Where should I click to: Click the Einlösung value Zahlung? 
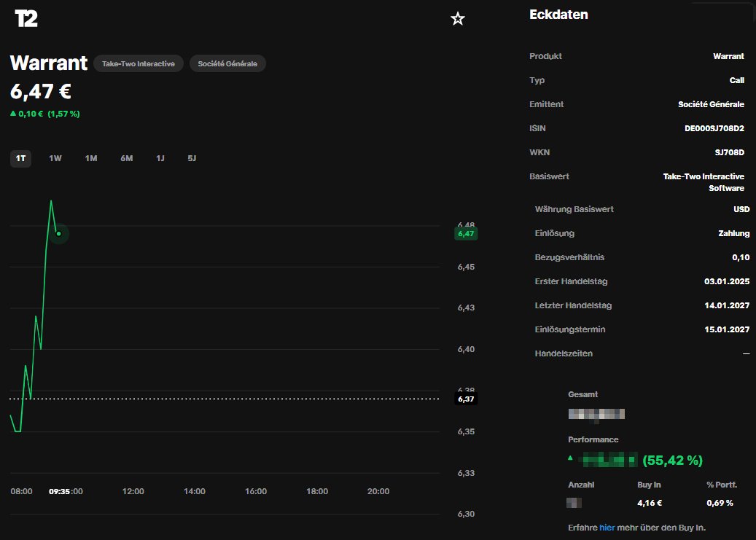point(734,233)
